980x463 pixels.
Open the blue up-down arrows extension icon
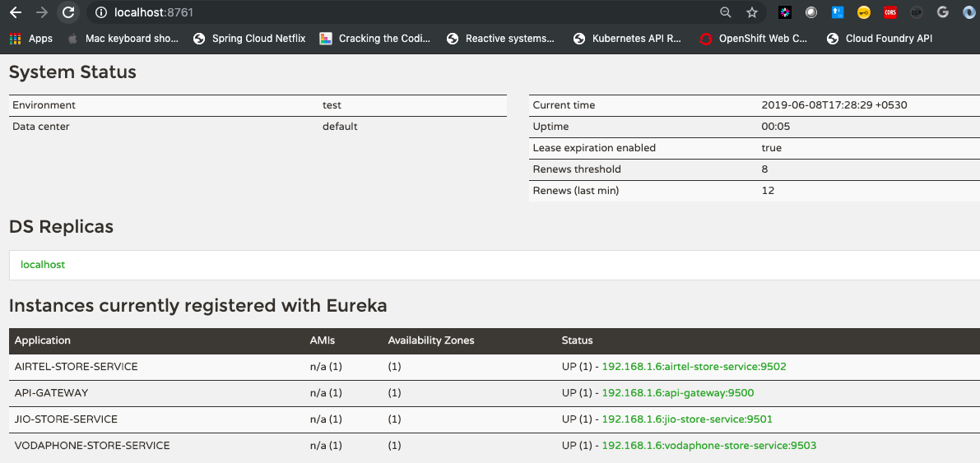pos(838,12)
